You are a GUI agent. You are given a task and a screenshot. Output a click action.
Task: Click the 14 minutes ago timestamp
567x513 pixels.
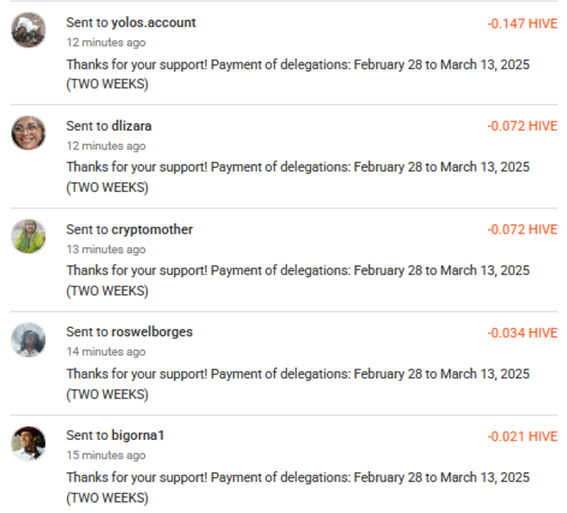tap(106, 352)
